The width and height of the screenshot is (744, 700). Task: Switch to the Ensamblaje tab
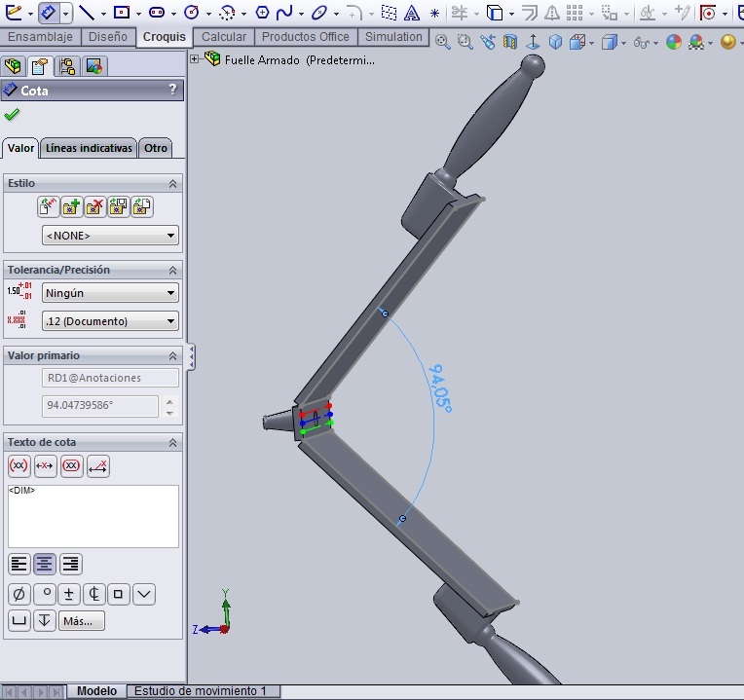(40, 37)
